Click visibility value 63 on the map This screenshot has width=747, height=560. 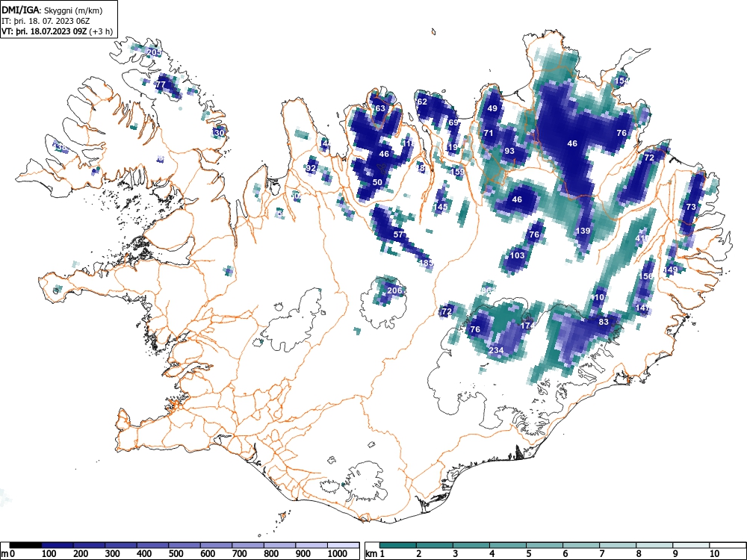[x=379, y=108]
